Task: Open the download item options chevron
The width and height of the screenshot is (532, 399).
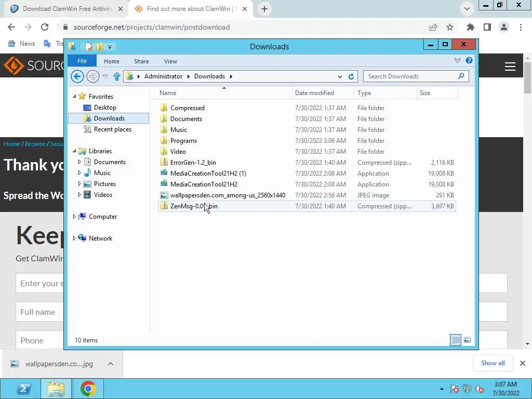Action: coord(111,364)
